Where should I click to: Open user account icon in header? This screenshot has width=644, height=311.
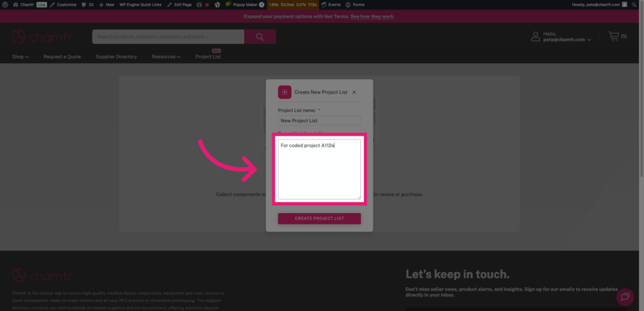536,36
